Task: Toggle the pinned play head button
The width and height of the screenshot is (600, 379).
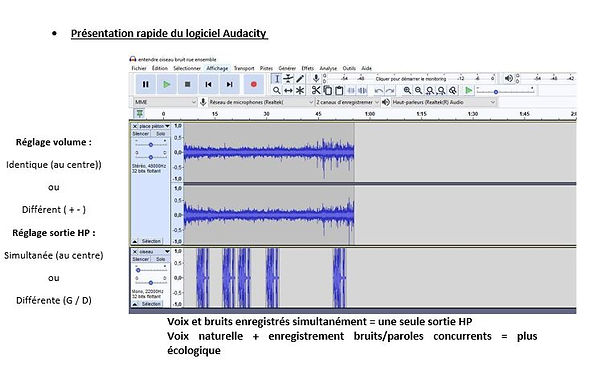Action: 140,114
